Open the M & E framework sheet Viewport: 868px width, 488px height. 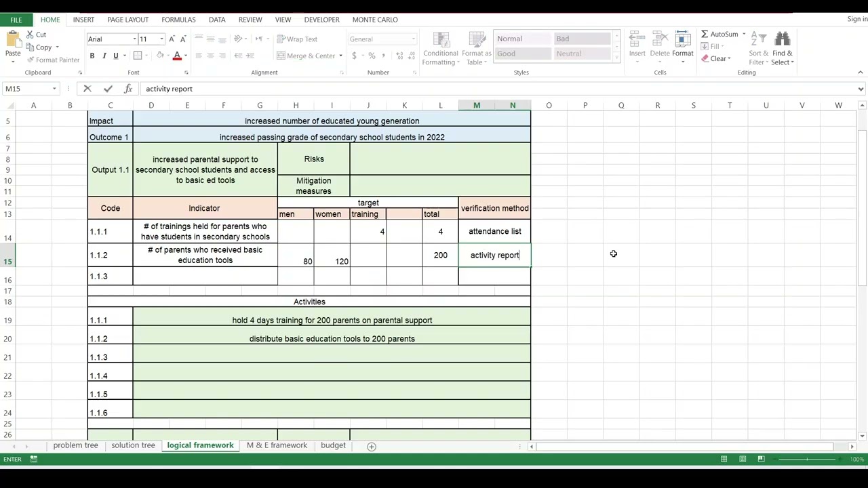(x=277, y=445)
